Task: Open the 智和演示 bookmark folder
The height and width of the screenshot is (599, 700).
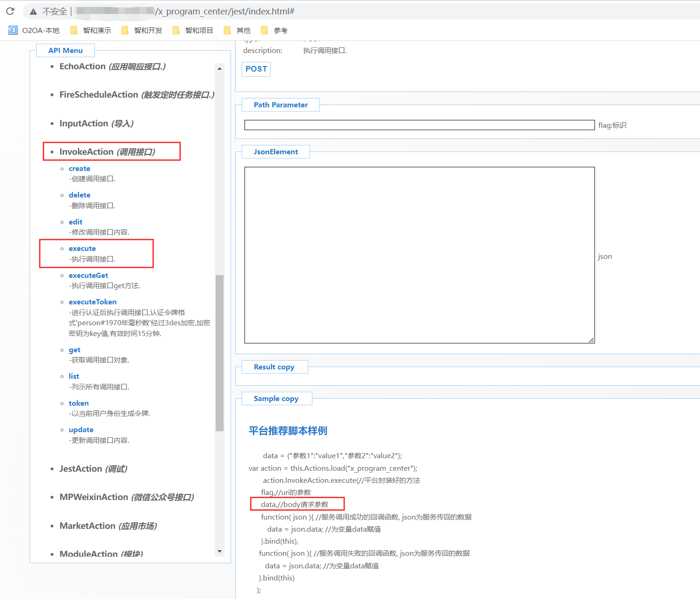Action: point(91,30)
